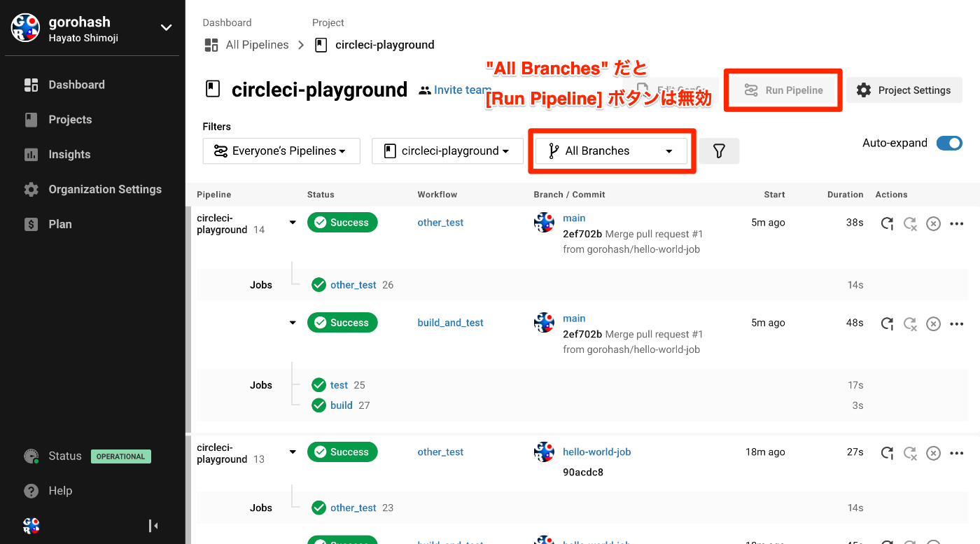Image resolution: width=980 pixels, height=544 pixels.
Task: Click the green check icon beside build 27
Action: point(319,405)
